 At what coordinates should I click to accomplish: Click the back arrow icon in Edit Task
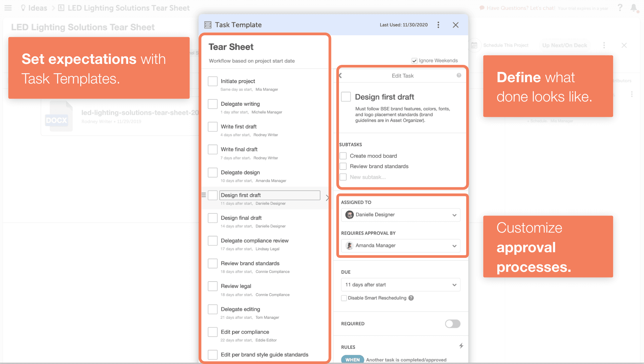point(341,75)
